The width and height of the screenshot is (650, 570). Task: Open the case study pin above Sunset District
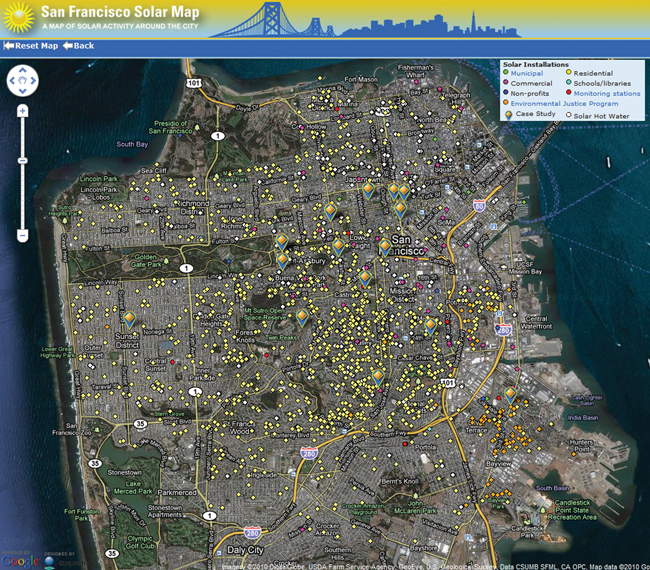click(x=129, y=320)
